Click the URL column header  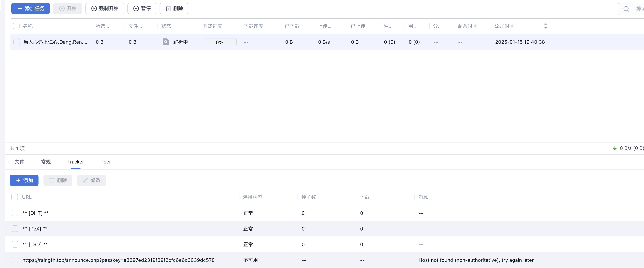[27, 197]
